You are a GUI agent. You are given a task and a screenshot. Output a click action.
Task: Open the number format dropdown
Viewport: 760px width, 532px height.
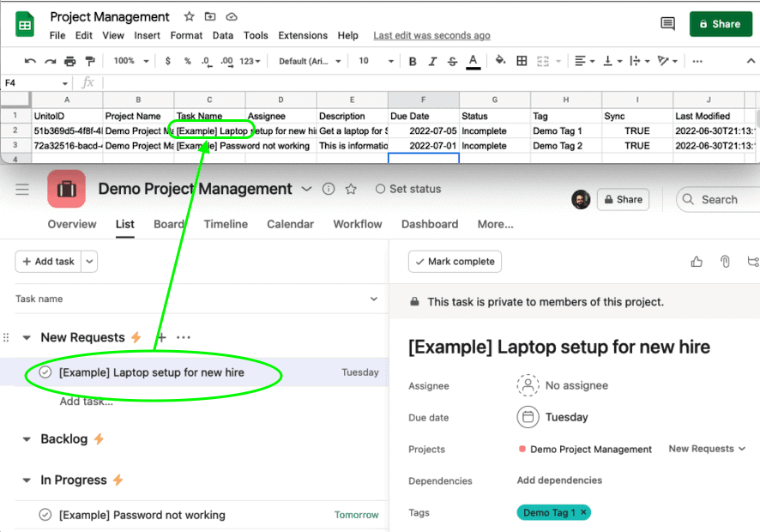(x=250, y=61)
